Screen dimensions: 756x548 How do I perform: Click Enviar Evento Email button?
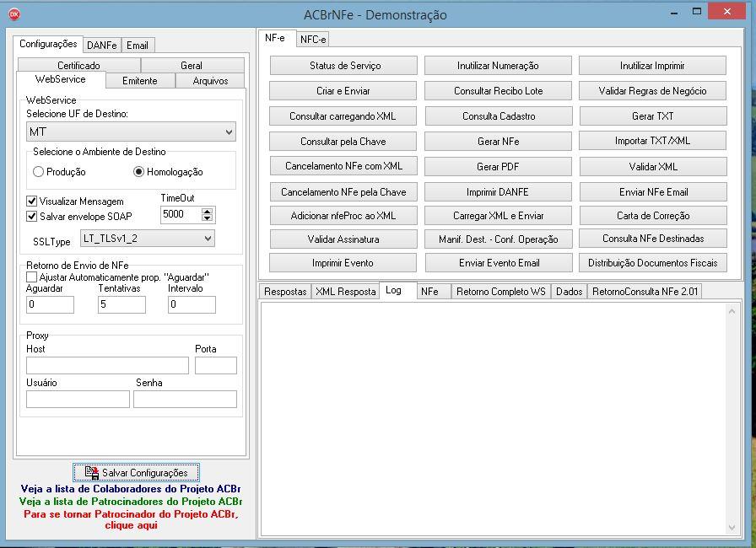(x=499, y=263)
